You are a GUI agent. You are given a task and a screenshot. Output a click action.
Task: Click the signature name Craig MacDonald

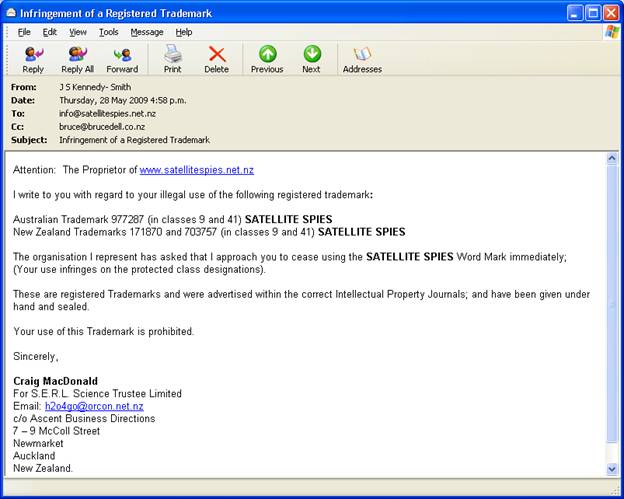coord(55,381)
